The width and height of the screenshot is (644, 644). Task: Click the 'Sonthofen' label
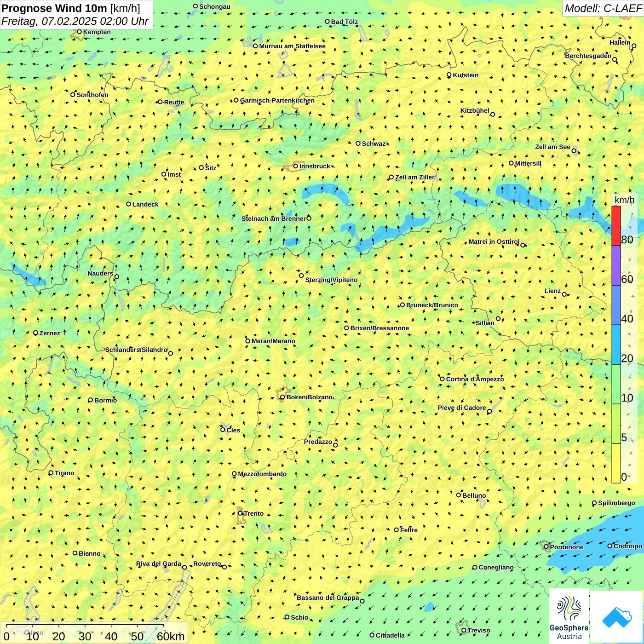point(92,95)
